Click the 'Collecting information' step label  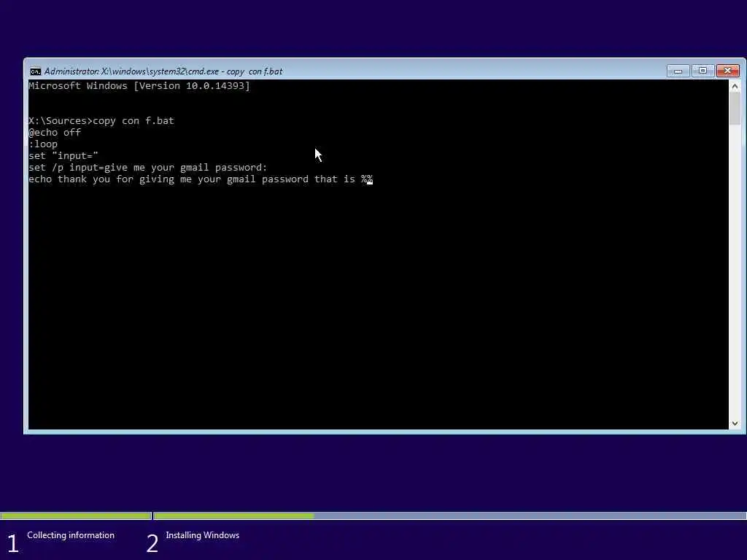point(71,535)
